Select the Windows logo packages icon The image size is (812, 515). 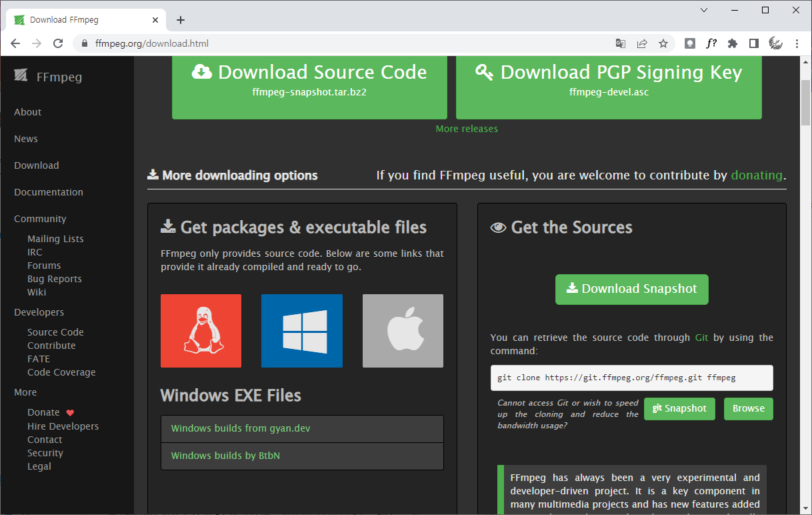point(302,331)
